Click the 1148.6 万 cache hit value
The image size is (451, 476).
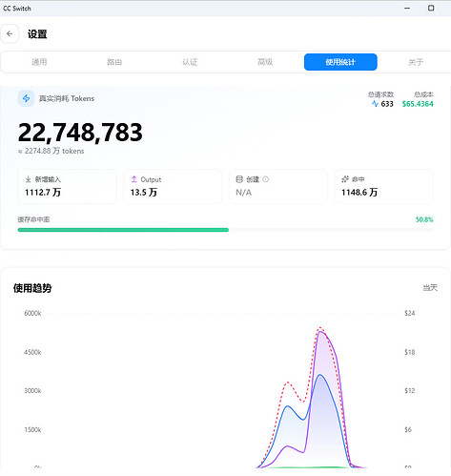tap(359, 193)
